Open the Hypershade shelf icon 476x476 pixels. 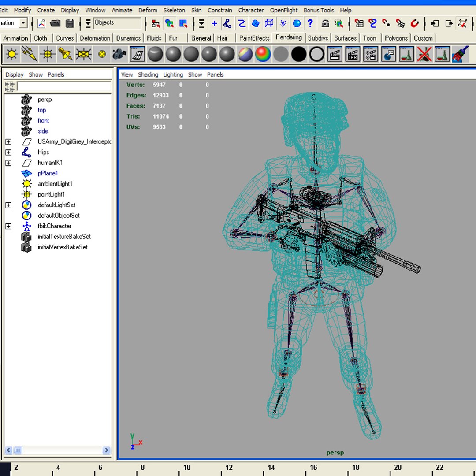tap(137, 54)
